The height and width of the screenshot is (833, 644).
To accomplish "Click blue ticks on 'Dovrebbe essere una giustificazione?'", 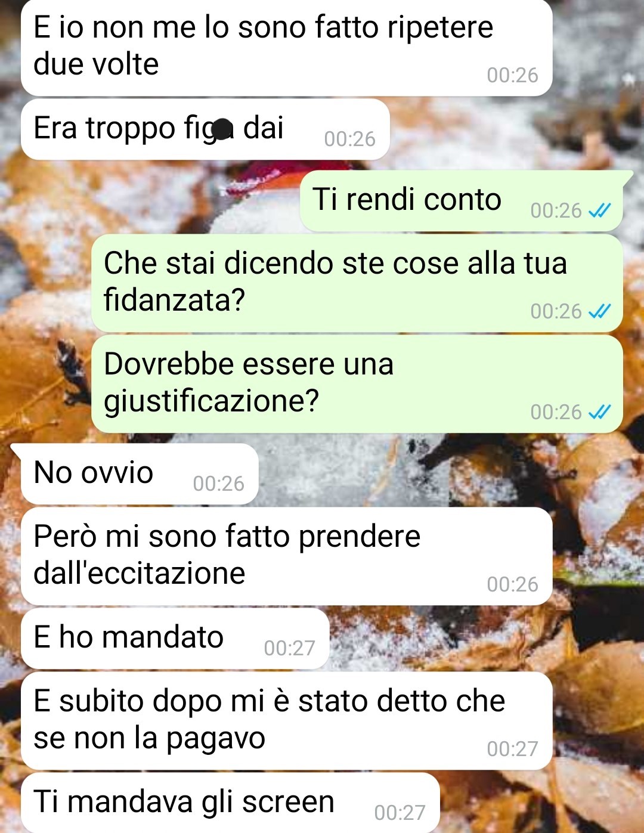I will [x=599, y=412].
